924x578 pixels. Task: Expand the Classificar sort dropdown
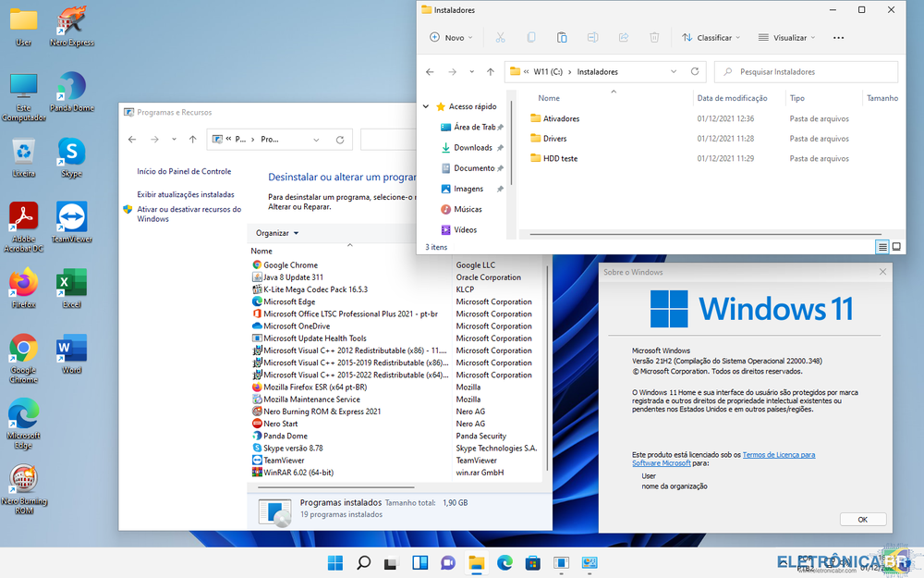pos(711,38)
